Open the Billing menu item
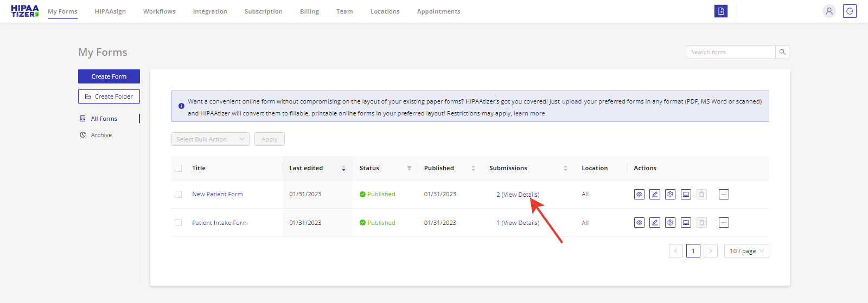This screenshot has height=303, width=868. pos(309,11)
